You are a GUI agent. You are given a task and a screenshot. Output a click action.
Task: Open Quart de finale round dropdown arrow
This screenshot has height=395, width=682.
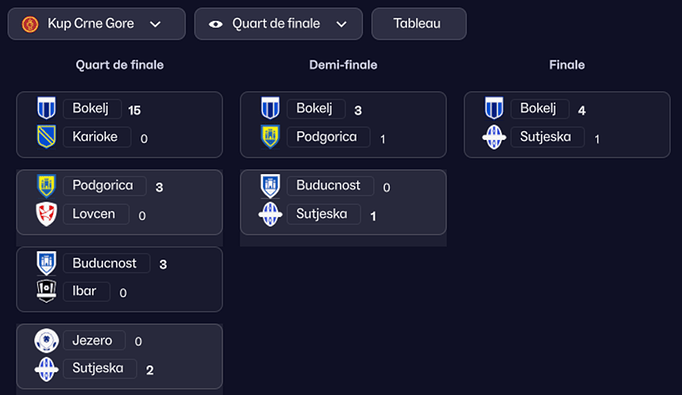341,24
